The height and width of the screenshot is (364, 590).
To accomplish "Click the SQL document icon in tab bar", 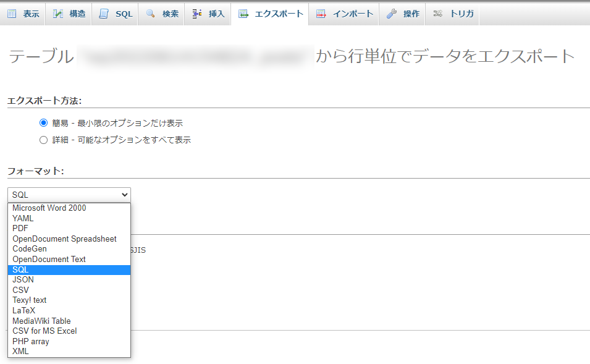I will (104, 14).
